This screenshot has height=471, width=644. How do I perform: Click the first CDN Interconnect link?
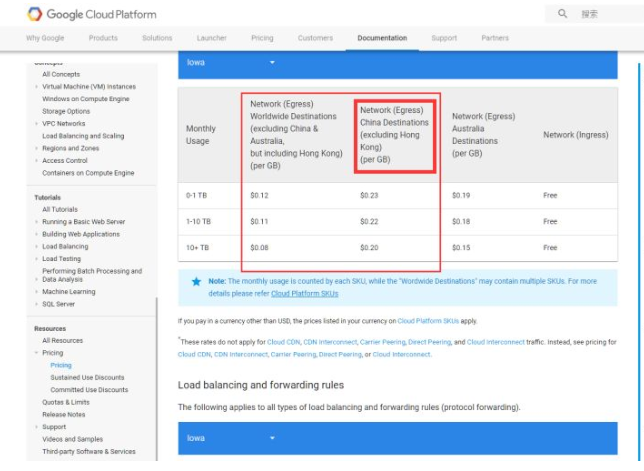coord(330,342)
